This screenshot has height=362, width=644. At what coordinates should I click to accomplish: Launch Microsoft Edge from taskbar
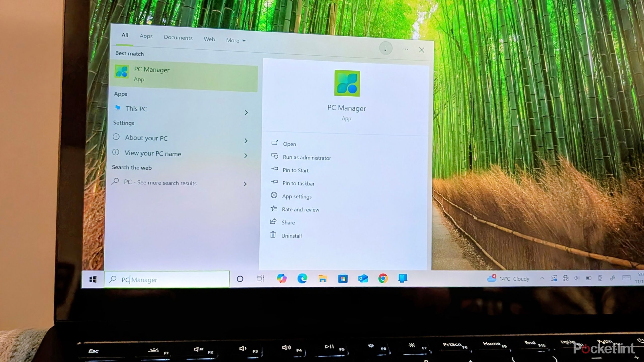pyautogui.click(x=302, y=279)
